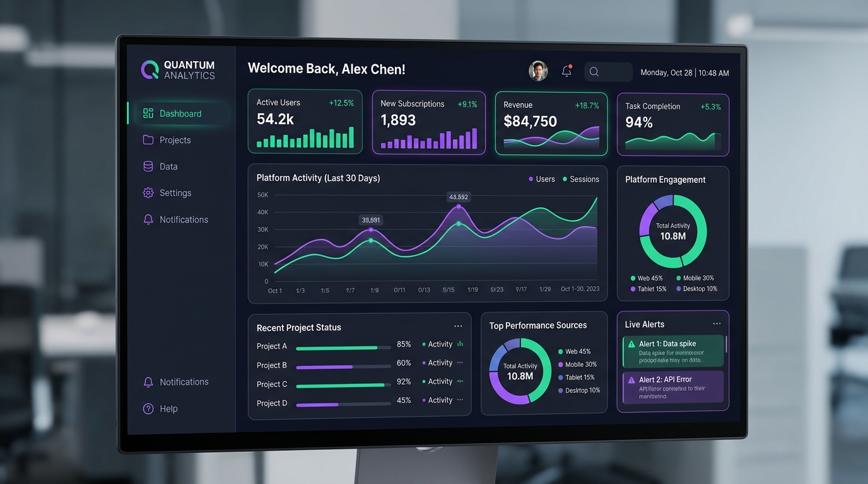
Task: Toggle Web 45% in Platform Engagement legend
Action: click(647, 278)
